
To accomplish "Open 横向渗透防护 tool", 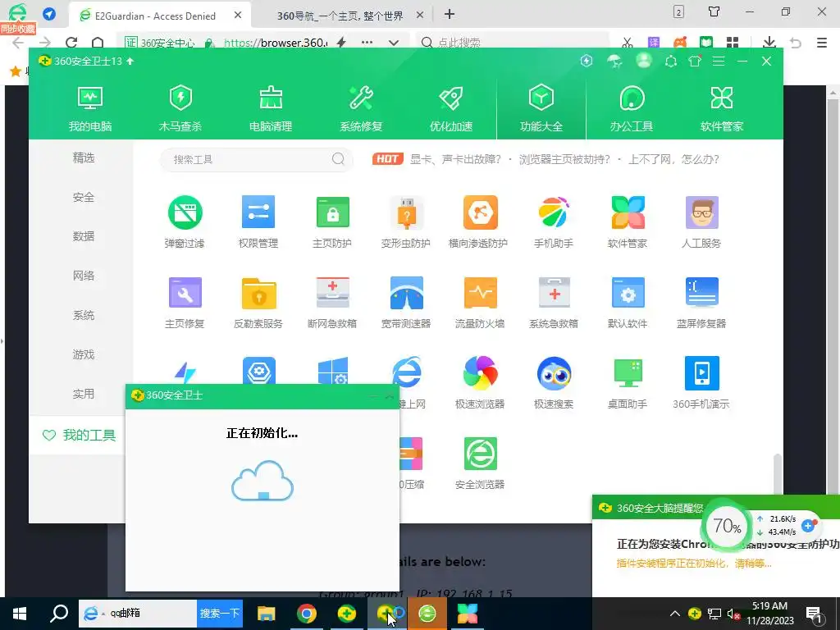I will pos(479,221).
